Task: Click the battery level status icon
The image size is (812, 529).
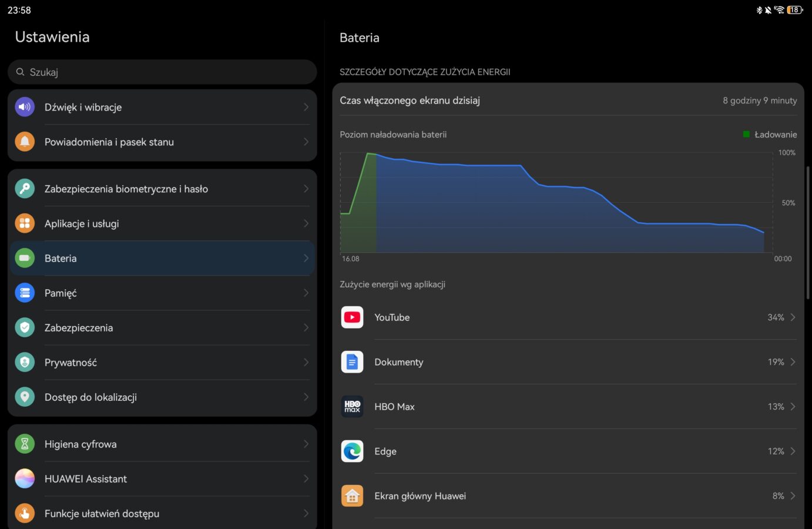Action: point(795,10)
